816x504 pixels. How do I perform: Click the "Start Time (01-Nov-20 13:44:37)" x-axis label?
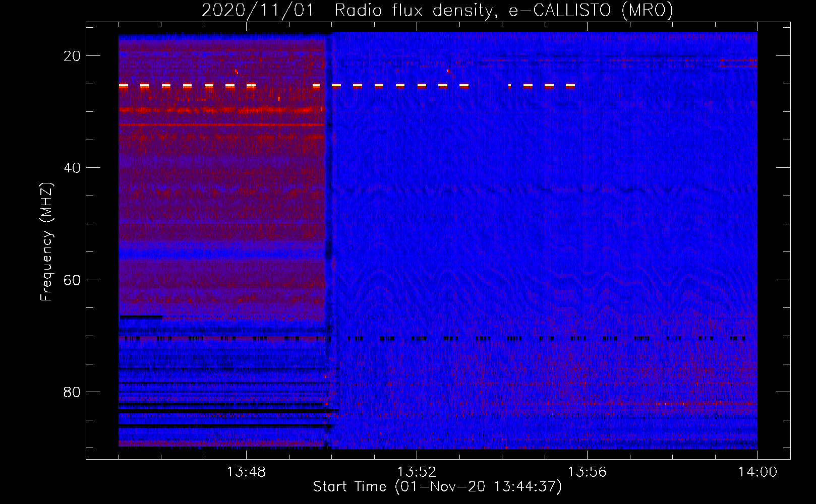pyautogui.click(x=437, y=487)
